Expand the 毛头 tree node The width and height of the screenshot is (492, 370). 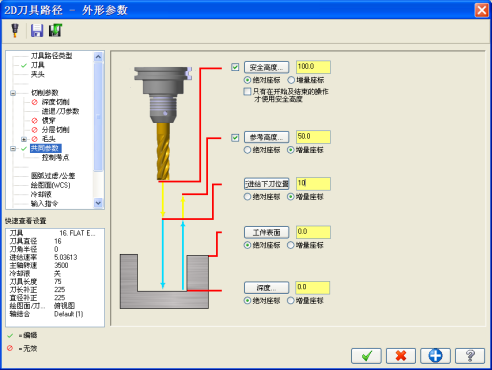[x=24, y=139]
